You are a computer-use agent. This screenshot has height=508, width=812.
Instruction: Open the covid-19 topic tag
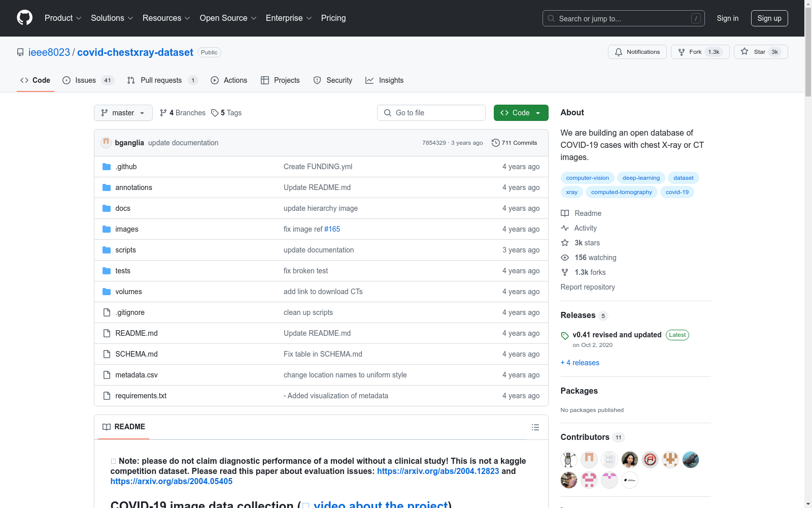677,192
